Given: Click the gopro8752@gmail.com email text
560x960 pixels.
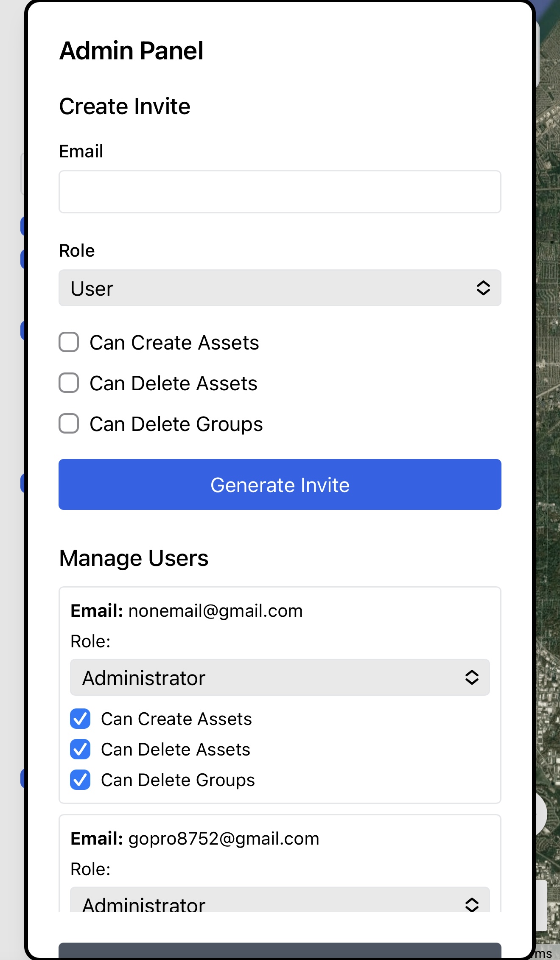Looking at the screenshot, I should tap(224, 839).
